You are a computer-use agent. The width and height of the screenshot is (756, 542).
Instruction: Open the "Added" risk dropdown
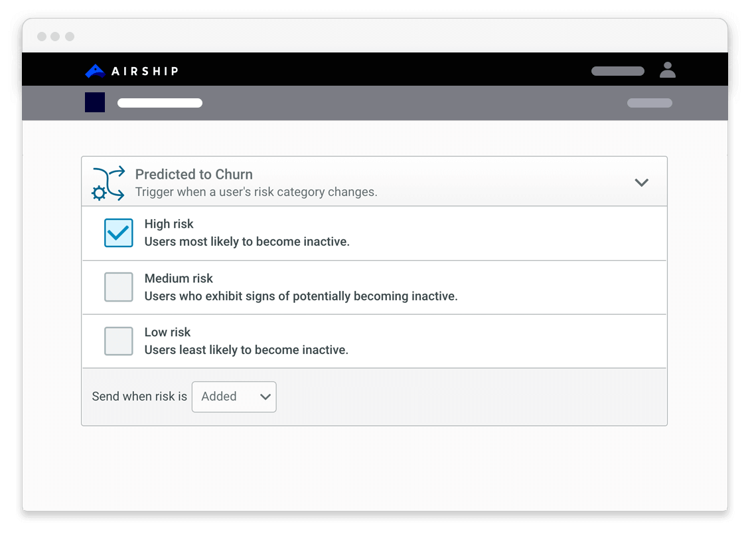(x=234, y=397)
